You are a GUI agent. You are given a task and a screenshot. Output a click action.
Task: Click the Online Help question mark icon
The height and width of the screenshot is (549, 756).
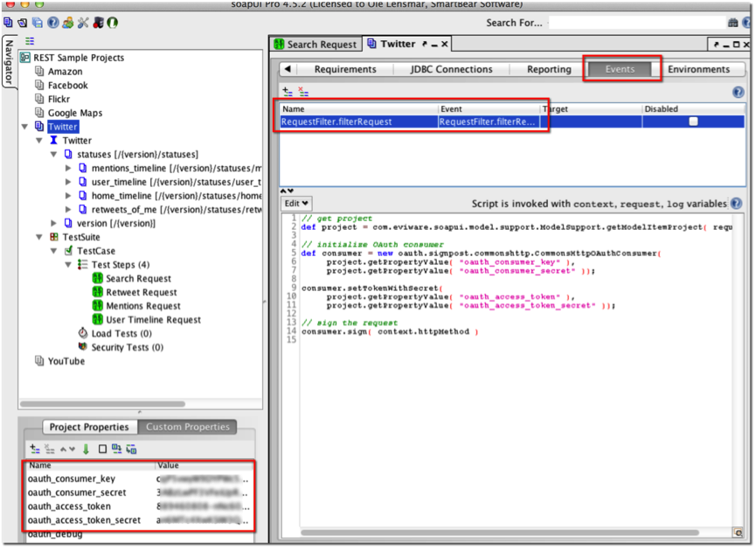[53, 24]
